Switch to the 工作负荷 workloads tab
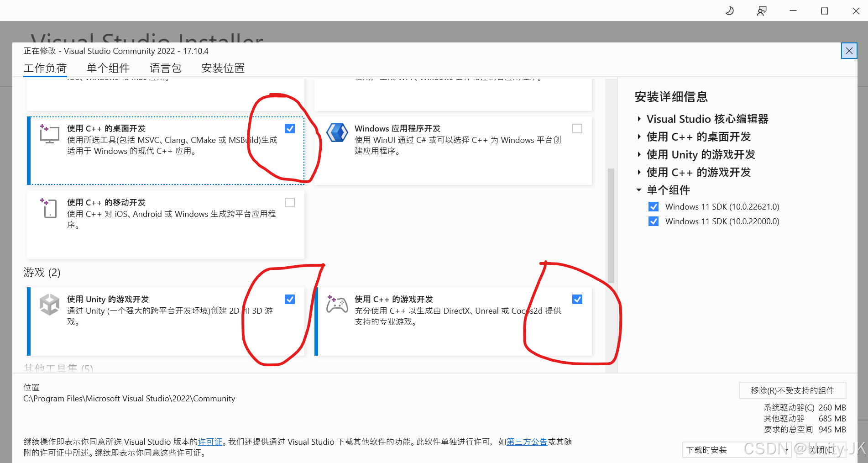 pos(45,68)
